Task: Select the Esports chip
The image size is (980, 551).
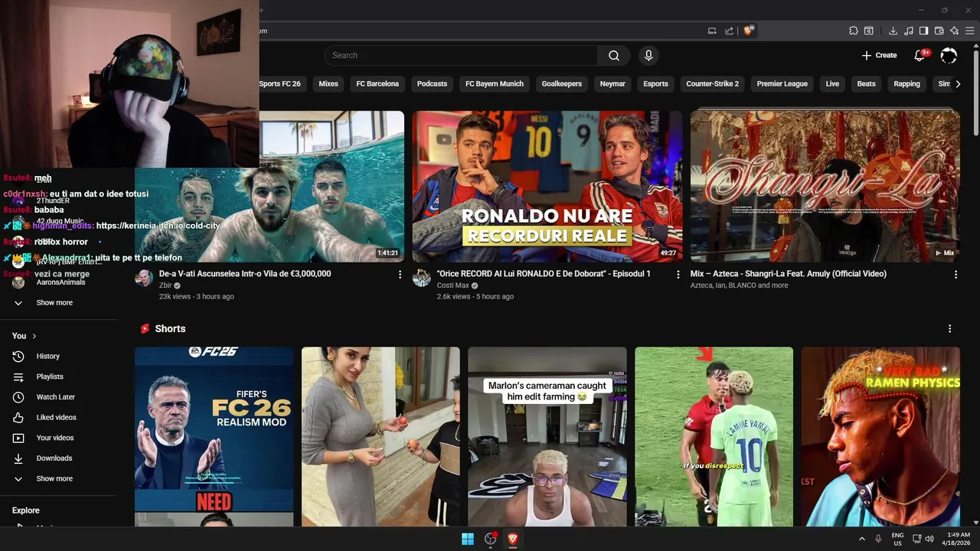Action: click(x=655, y=84)
